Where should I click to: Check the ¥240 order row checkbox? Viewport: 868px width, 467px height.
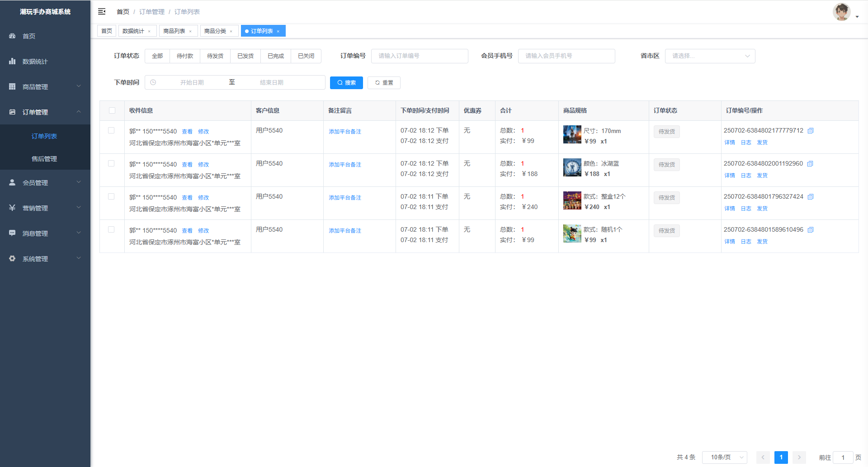pos(111,196)
